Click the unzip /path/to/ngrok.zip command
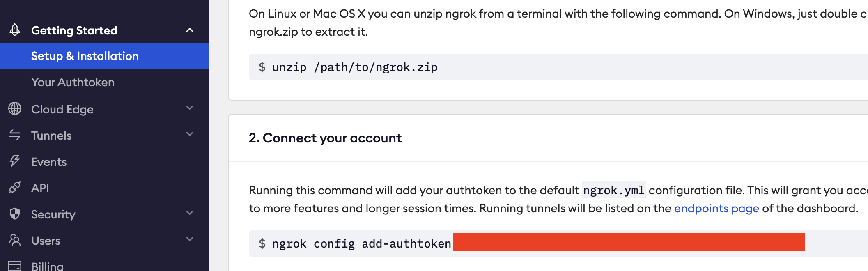The image size is (868, 271). [x=355, y=67]
